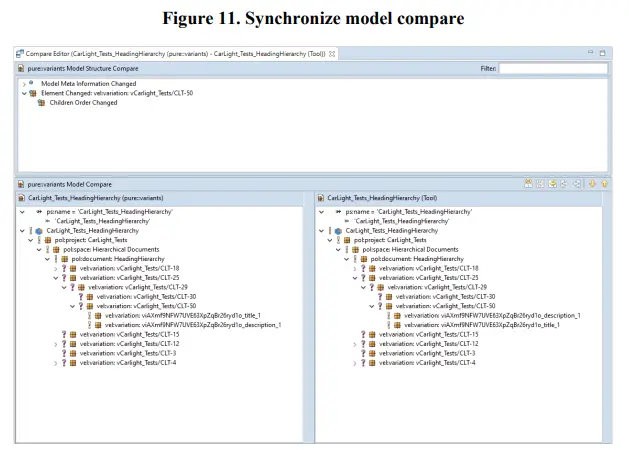Collapse CLT-29 in the left pane
This screenshot has height=450, width=629.
64,288
